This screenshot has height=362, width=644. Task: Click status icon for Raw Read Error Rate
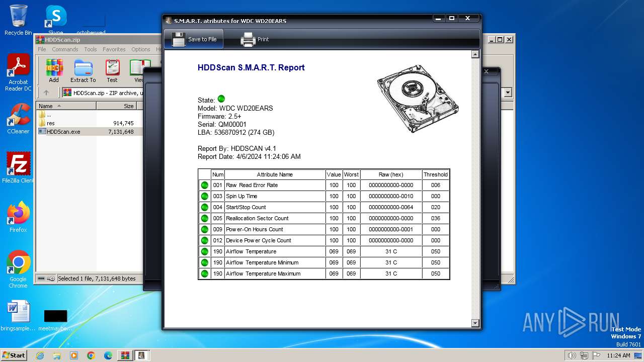click(204, 185)
